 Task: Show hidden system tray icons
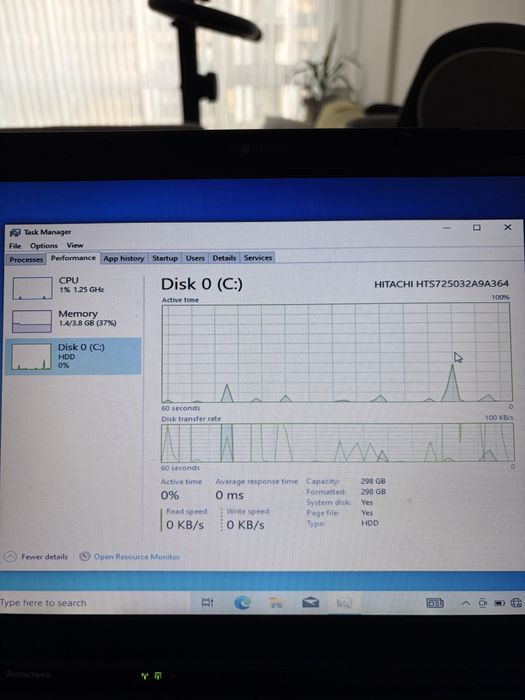466,604
